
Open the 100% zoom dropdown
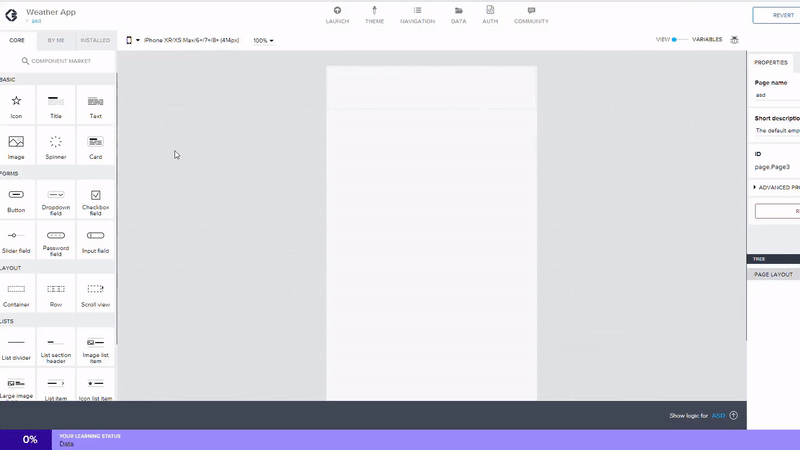[263, 41]
